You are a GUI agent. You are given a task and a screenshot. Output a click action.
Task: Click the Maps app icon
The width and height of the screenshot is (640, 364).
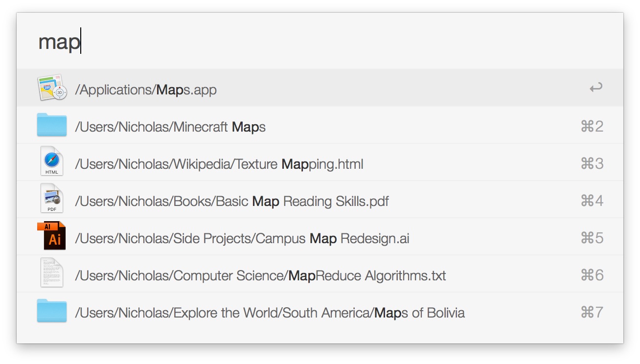[x=52, y=88]
